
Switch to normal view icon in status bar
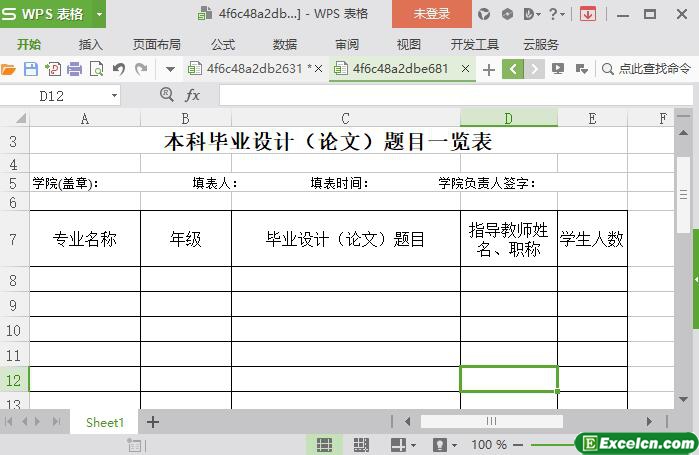click(324, 444)
